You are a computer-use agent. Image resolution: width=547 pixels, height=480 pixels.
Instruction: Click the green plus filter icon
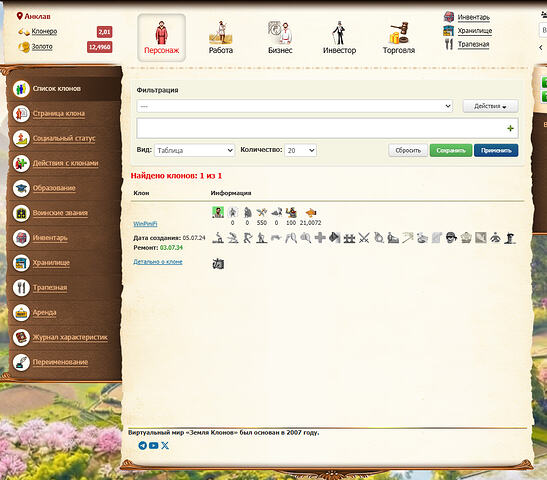point(510,128)
